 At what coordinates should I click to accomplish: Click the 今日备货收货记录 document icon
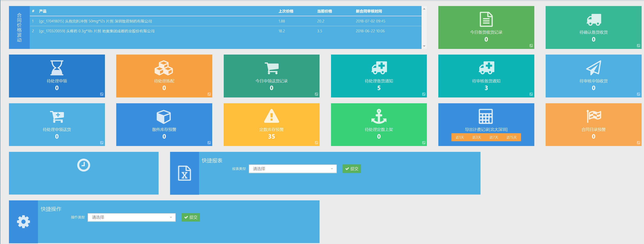pyautogui.click(x=486, y=19)
